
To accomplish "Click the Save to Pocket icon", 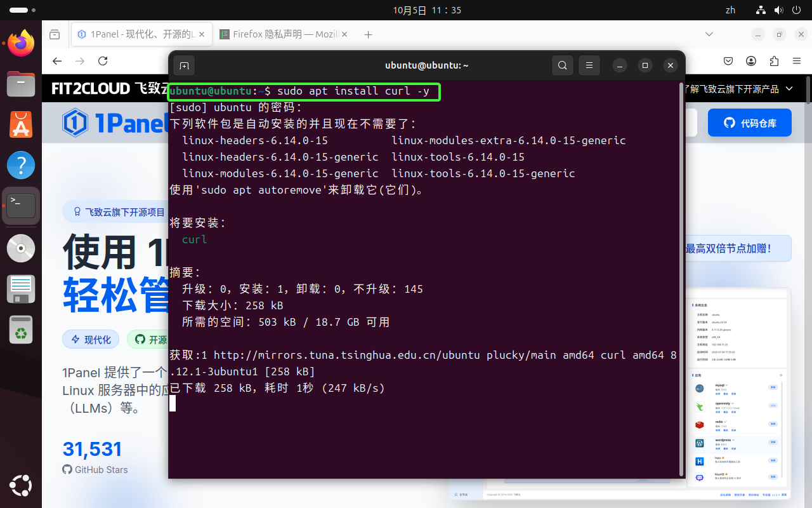I will pyautogui.click(x=729, y=61).
